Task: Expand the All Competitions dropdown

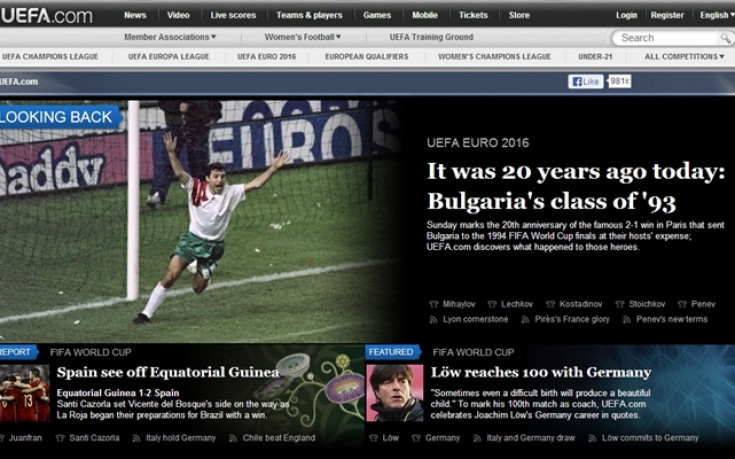Action: click(684, 57)
